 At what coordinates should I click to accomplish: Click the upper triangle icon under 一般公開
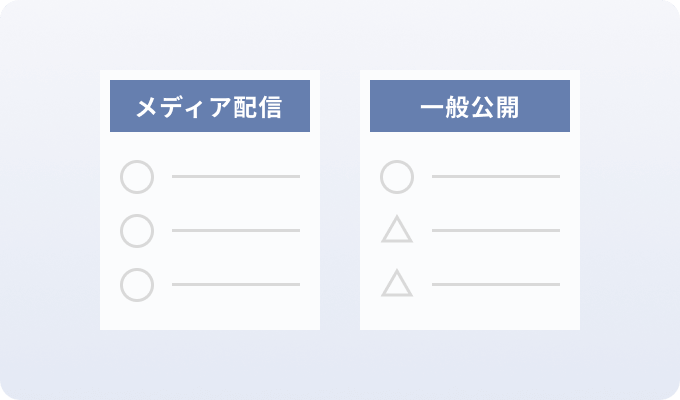click(x=397, y=230)
